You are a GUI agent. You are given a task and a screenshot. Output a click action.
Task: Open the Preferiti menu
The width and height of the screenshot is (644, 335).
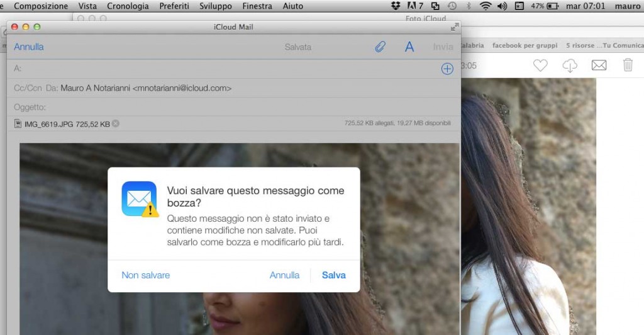click(174, 6)
